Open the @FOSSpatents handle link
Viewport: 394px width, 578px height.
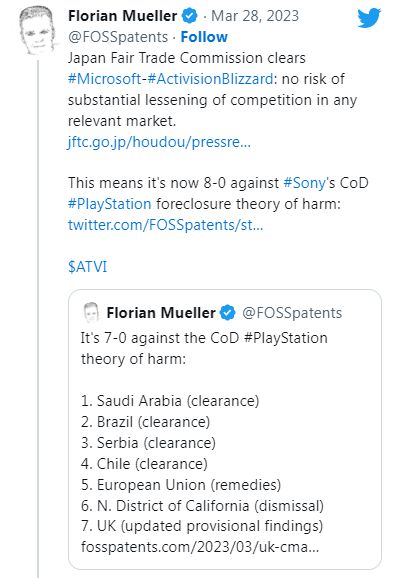118,37
